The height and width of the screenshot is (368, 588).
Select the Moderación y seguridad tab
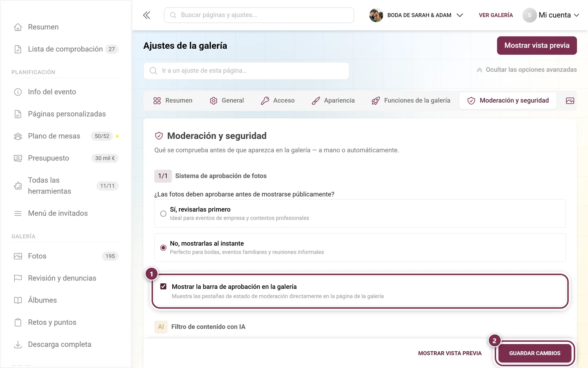tap(508, 101)
